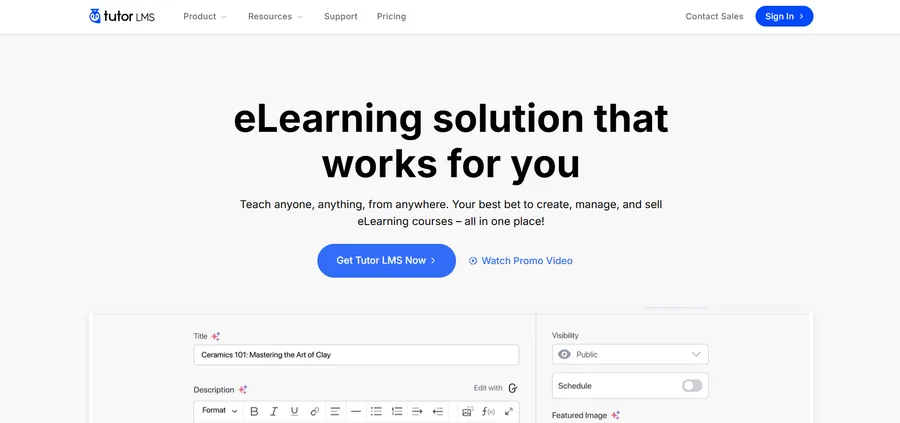Click the Sign In button

(x=784, y=16)
